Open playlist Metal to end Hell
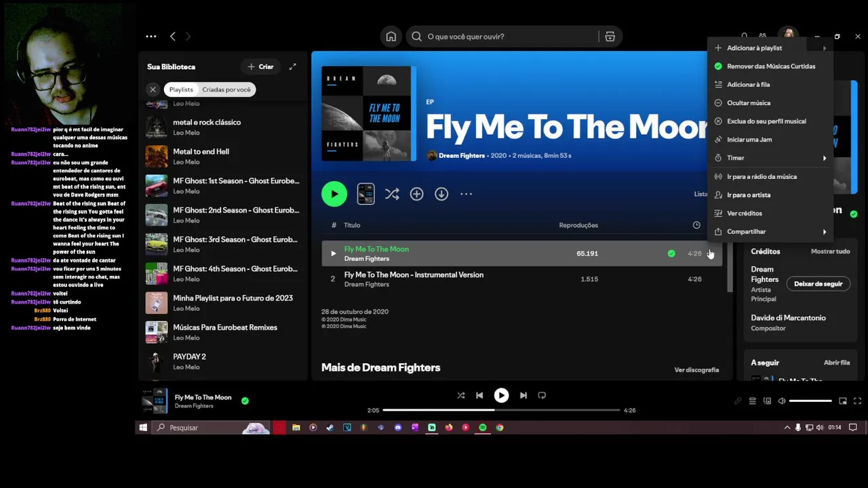 click(224, 157)
